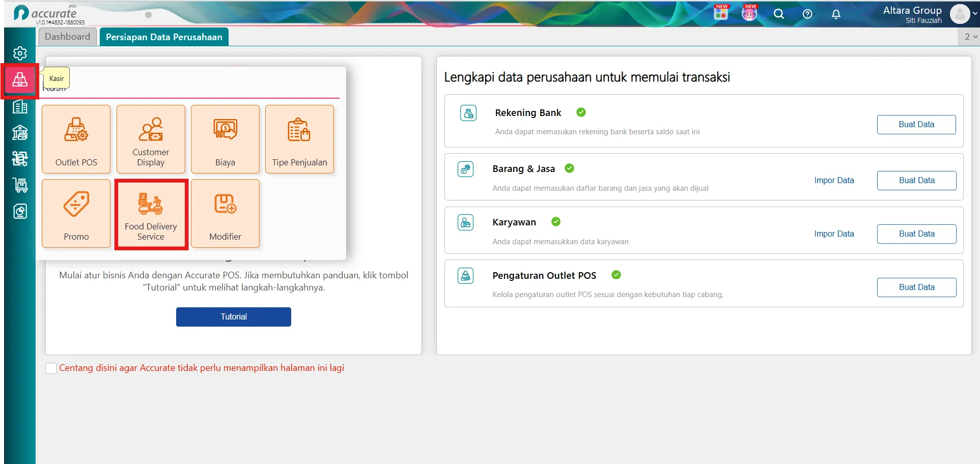The image size is (980, 464).
Task: Click the Karyawan row icon
Action: point(465,222)
